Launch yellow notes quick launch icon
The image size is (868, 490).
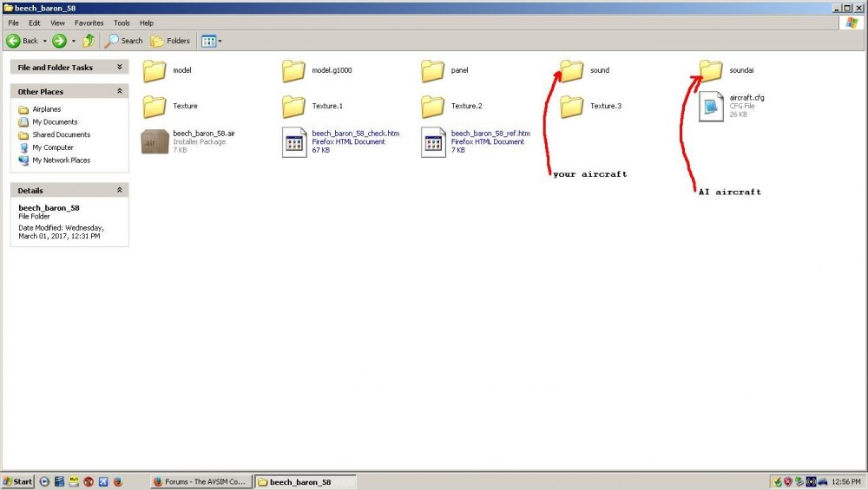click(74, 481)
